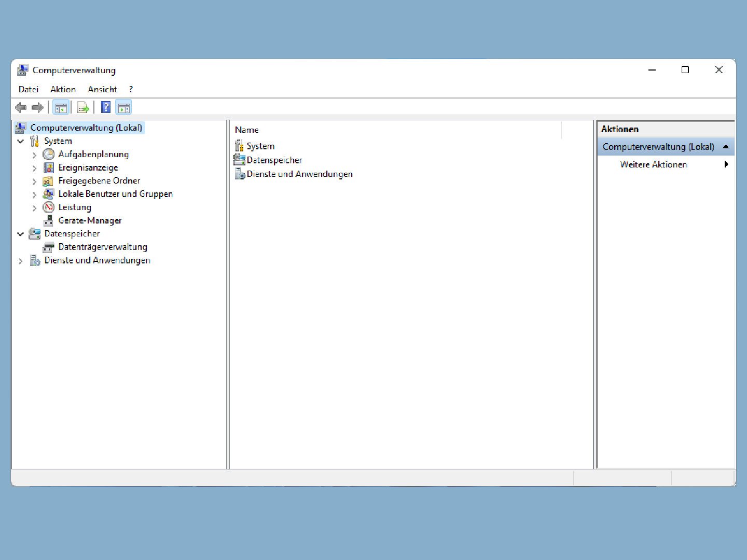Toggle the console tree pane icon
This screenshot has height=560, width=747.
point(61,108)
